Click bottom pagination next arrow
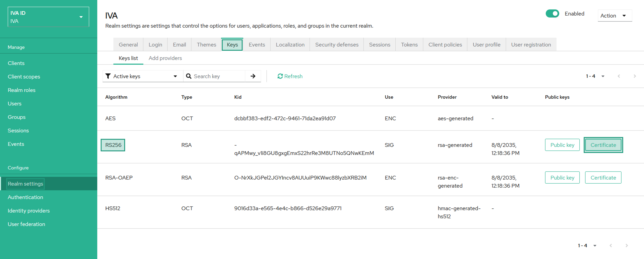 (626, 245)
